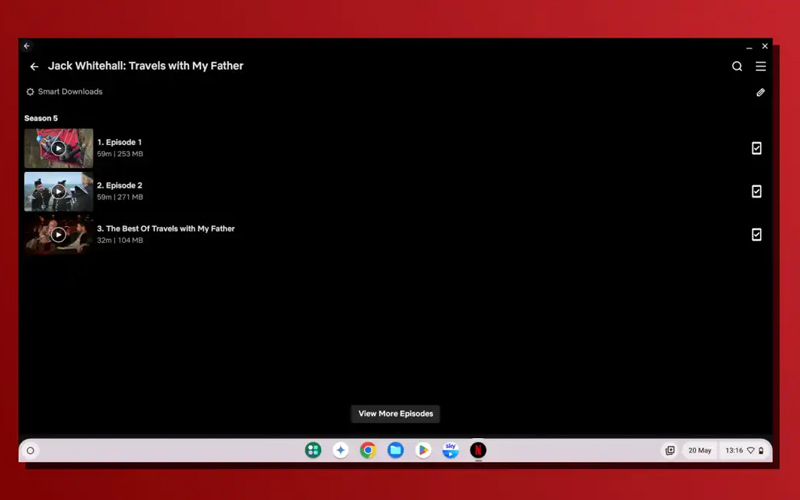
Task: Go back using the arrow beside the show title
Action: click(x=34, y=66)
